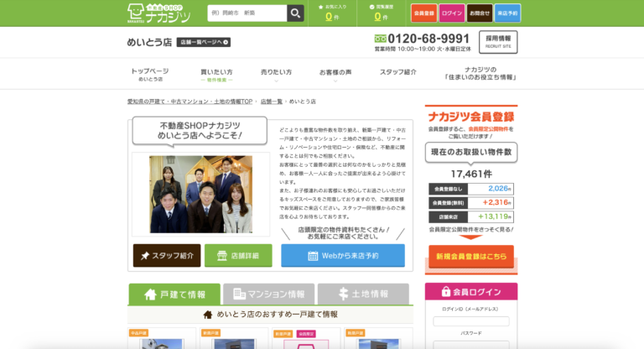Viewport: 644px width, 349px height.
Task: Click the search magnifier button
Action: 295,13
